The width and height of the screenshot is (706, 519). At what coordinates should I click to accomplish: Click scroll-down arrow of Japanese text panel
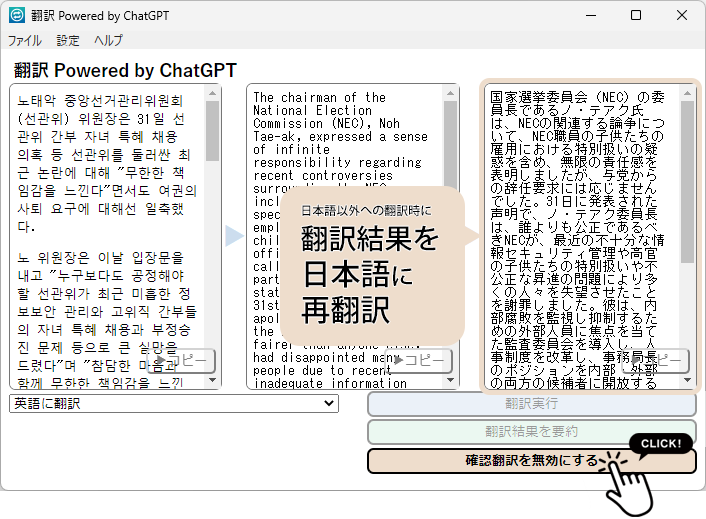687,380
